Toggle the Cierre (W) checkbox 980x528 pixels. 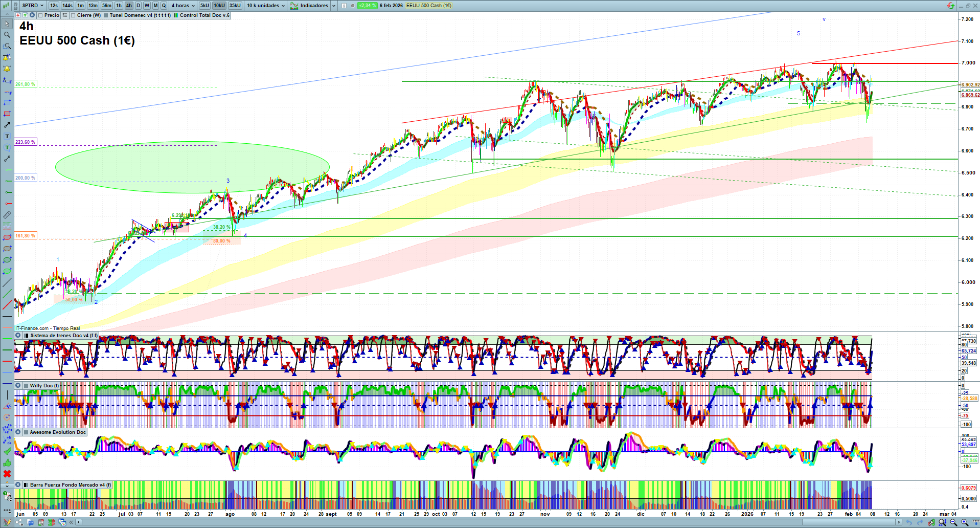click(x=73, y=15)
